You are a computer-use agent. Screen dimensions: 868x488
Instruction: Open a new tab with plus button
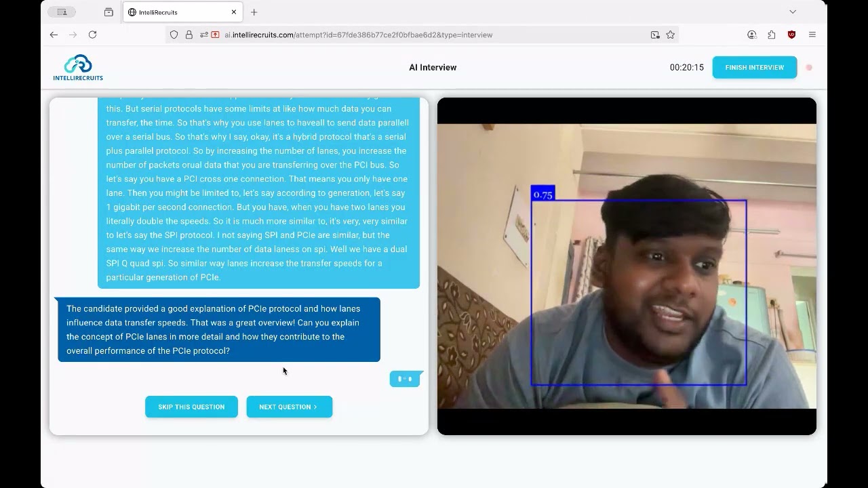254,12
